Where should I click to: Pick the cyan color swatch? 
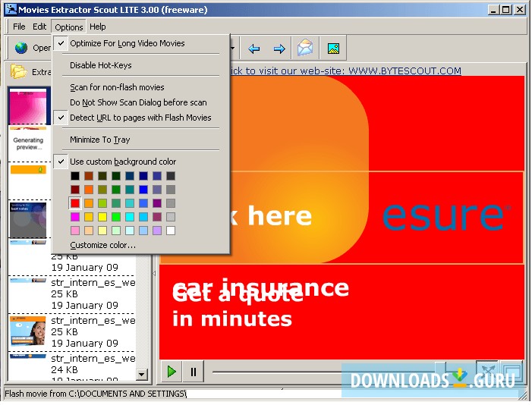[x=130, y=217]
